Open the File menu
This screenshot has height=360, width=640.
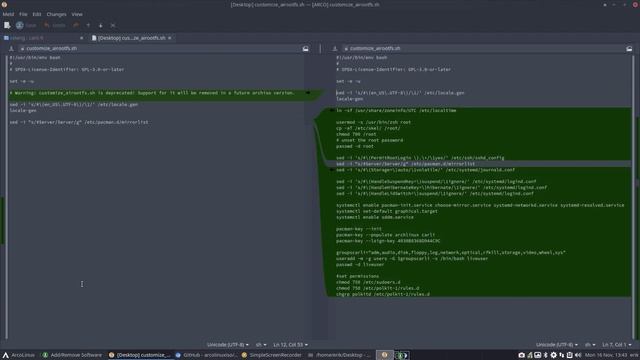point(23,14)
